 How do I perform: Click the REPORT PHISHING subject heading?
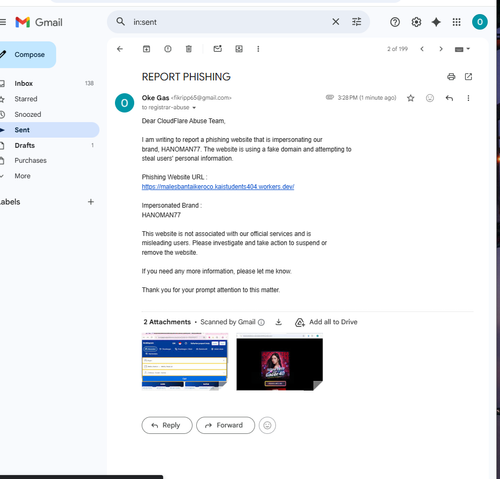coord(186,77)
